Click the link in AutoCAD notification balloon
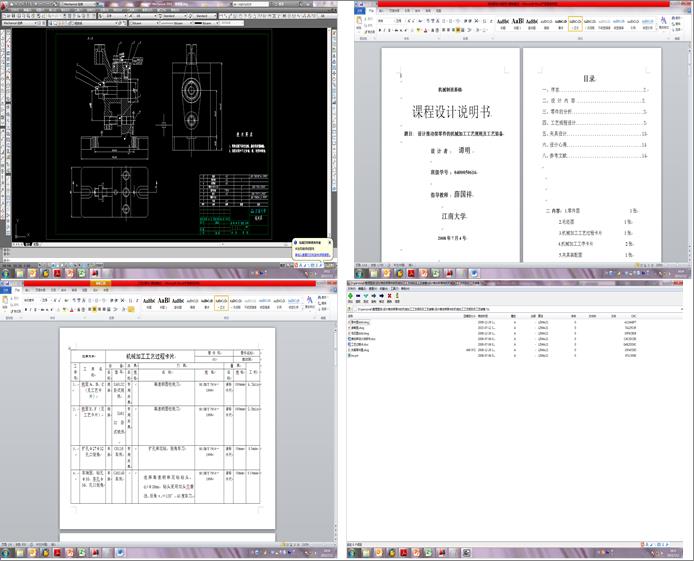 [x=312, y=255]
